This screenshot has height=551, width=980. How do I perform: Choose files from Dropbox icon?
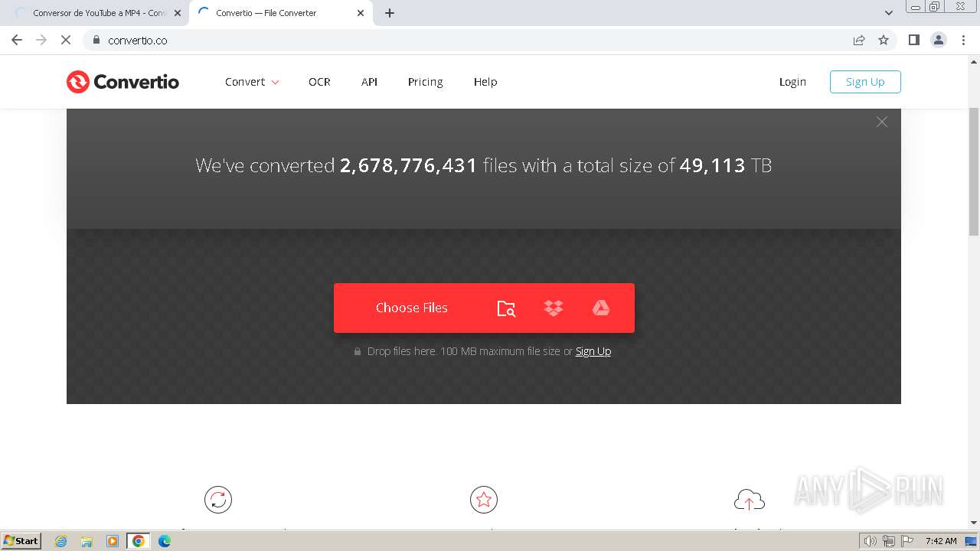[554, 308]
